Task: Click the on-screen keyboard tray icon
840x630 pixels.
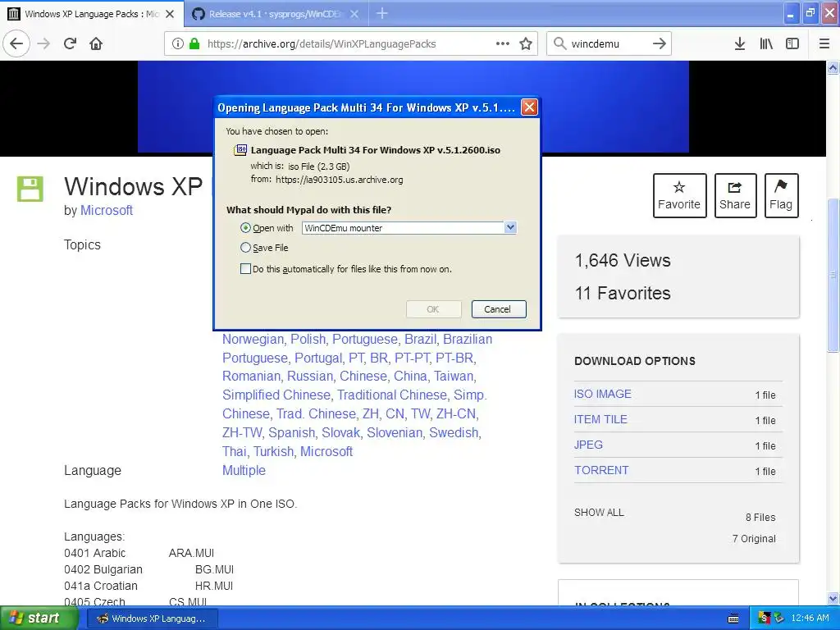Action: [x=733, y=619]
